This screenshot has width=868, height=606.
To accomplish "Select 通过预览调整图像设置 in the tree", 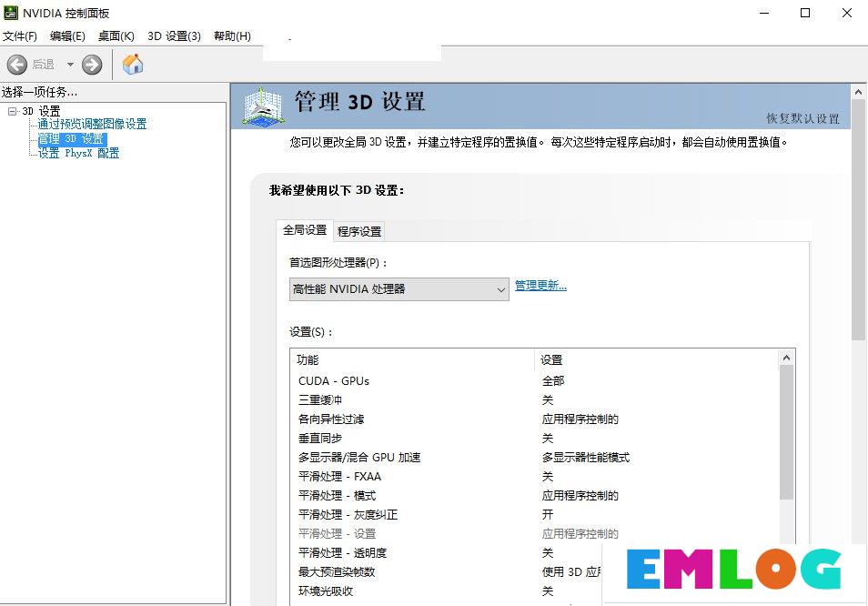I will coord(92,124).
